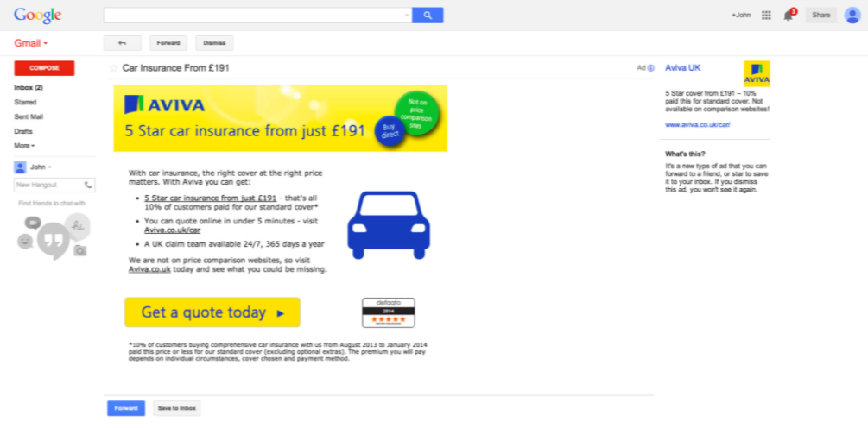Open www.aviva.co.uk/car link
The height and width of the screenshot is (428, 868).
698,125
